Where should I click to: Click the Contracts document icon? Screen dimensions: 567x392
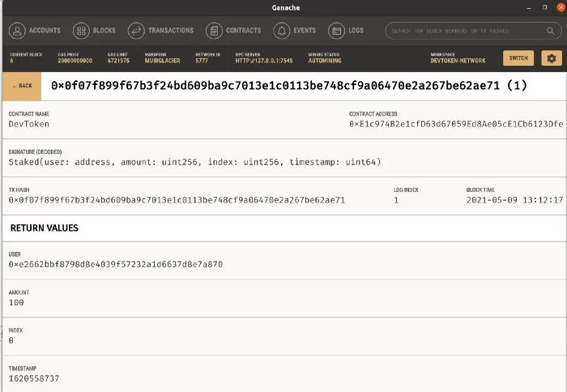tap(215, 31)
